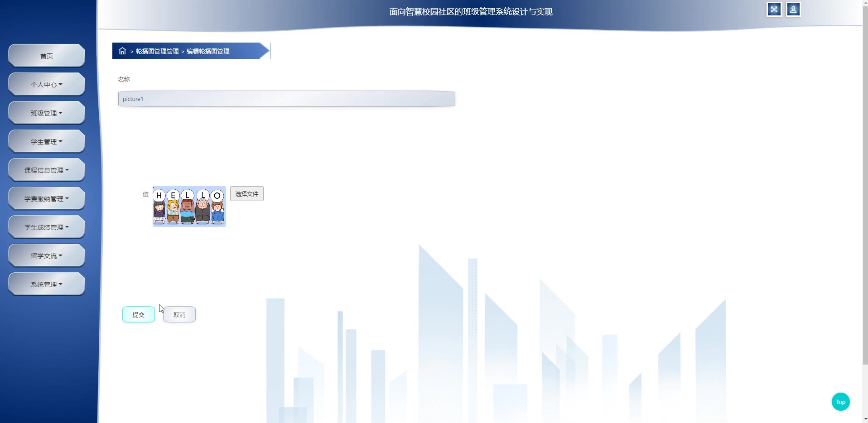
Task: Click the 选择文件 file chooser button
Action: click(247, 194)
